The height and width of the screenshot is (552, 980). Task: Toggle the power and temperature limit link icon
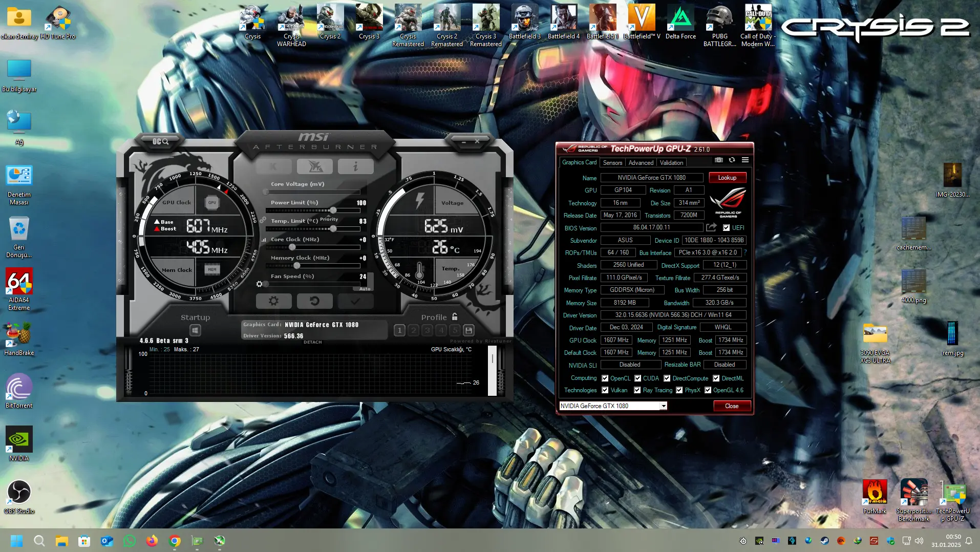263,220
